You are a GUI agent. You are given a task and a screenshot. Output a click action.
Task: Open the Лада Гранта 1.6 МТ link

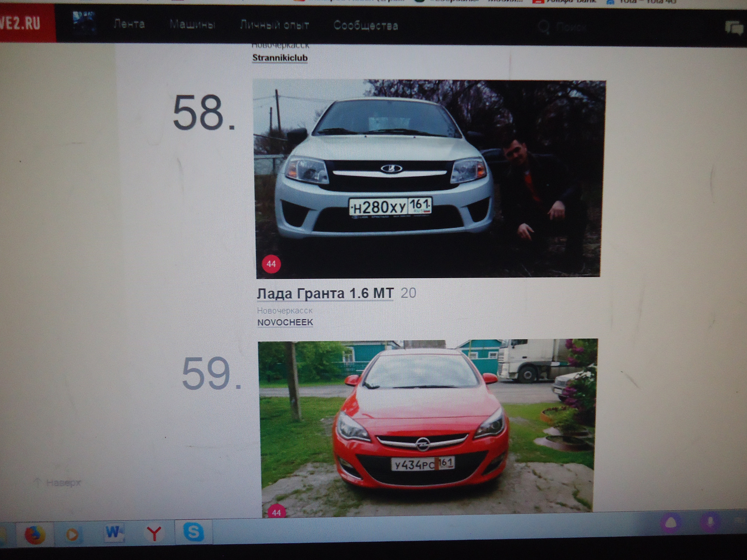325,294
